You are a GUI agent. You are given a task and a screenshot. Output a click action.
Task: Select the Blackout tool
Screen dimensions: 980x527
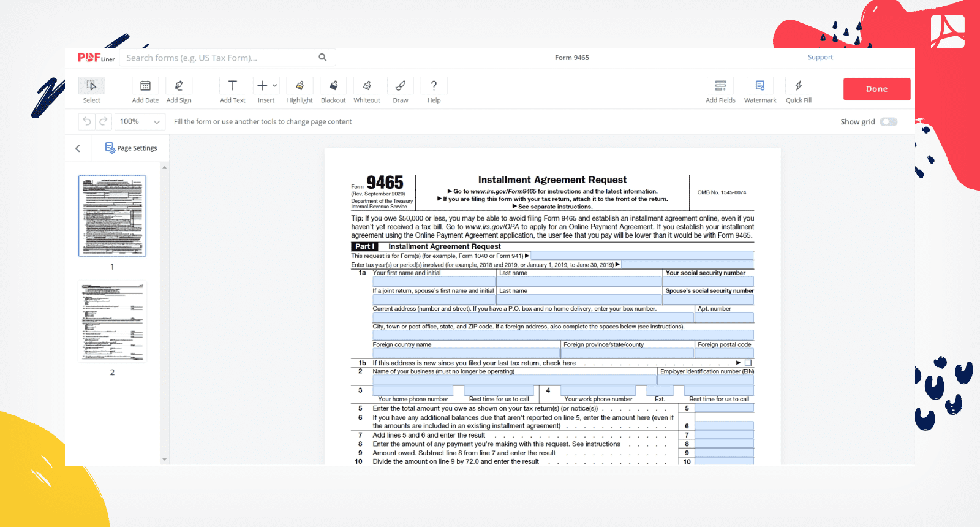pos(333,90)
